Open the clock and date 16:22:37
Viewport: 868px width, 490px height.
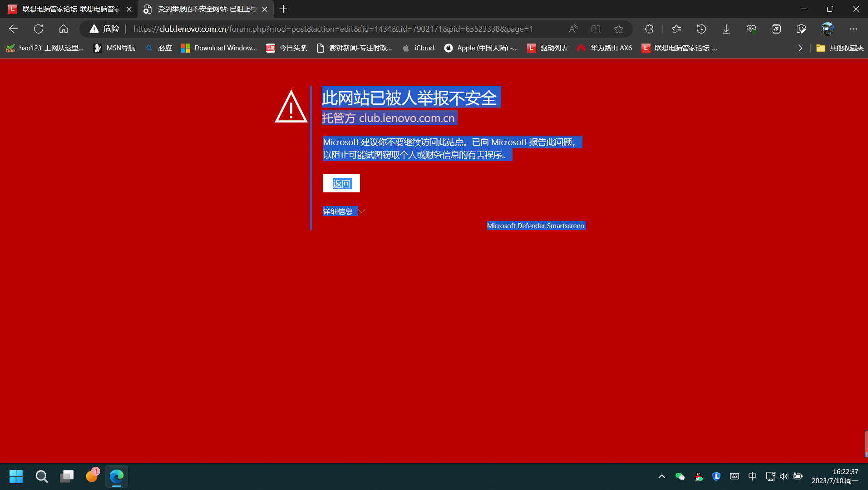pos(835,476)
